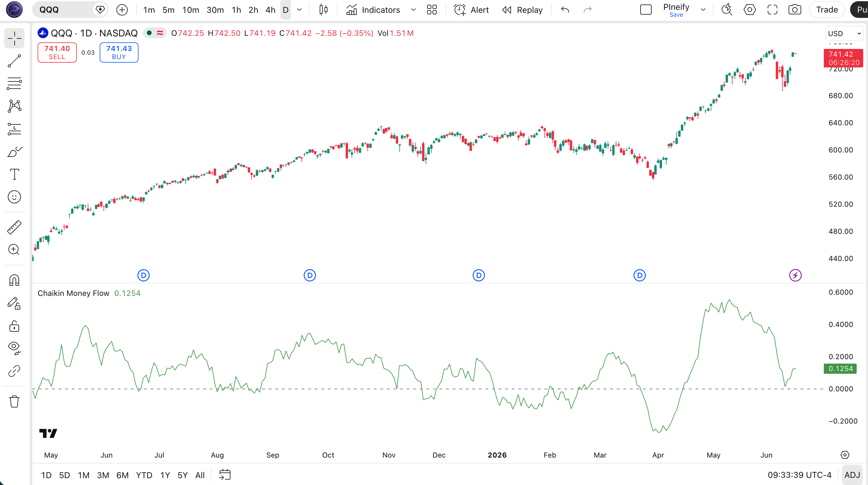Switch to the 30m timeframe
This screenshot has height=485, width=868.
pyautogui.click(x=215, y=10)
